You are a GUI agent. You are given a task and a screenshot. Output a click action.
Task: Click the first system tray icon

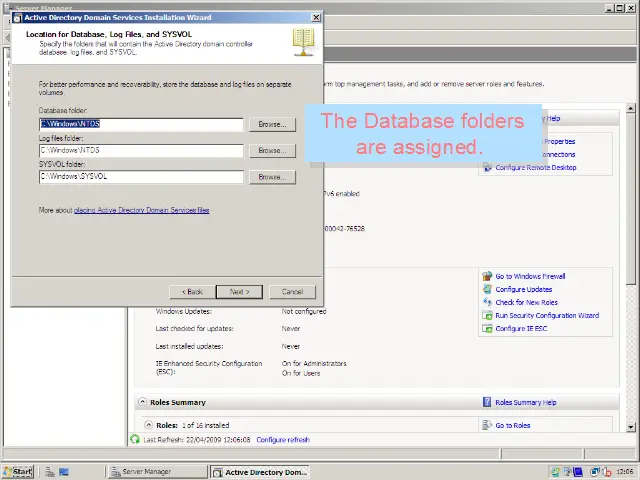(x=555, y=472)
